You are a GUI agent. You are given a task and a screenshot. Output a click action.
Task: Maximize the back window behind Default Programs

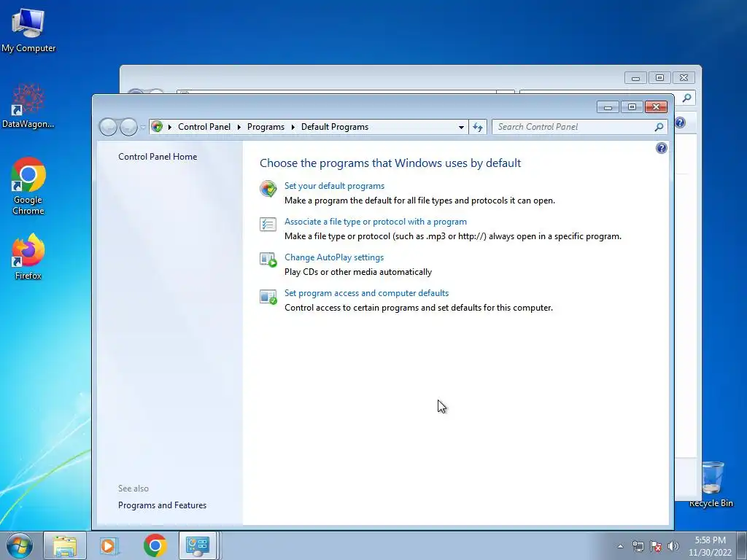click(659, 77)
